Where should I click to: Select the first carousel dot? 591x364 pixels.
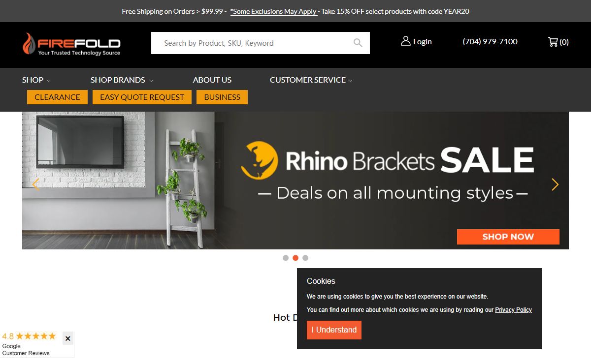click(x=286, y=258)
